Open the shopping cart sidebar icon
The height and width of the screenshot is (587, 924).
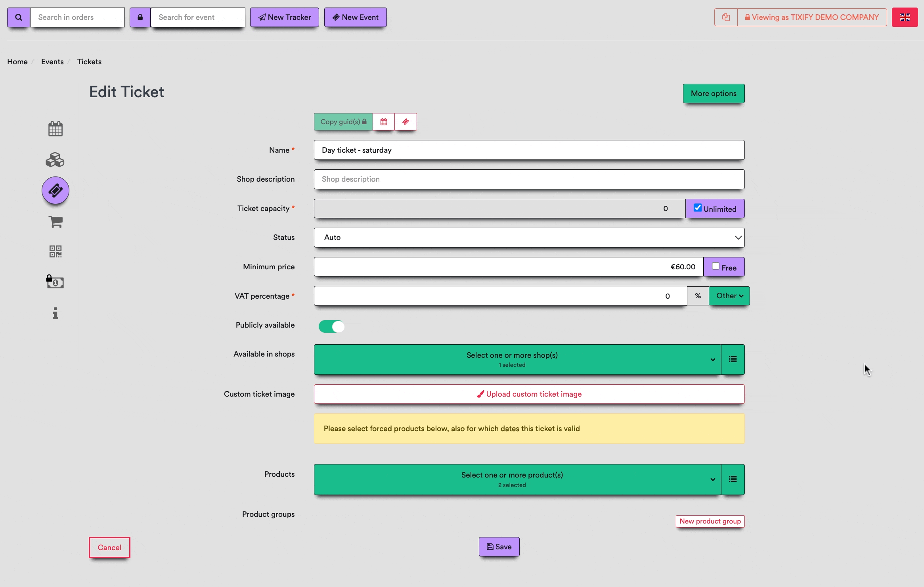coord(55,222)
